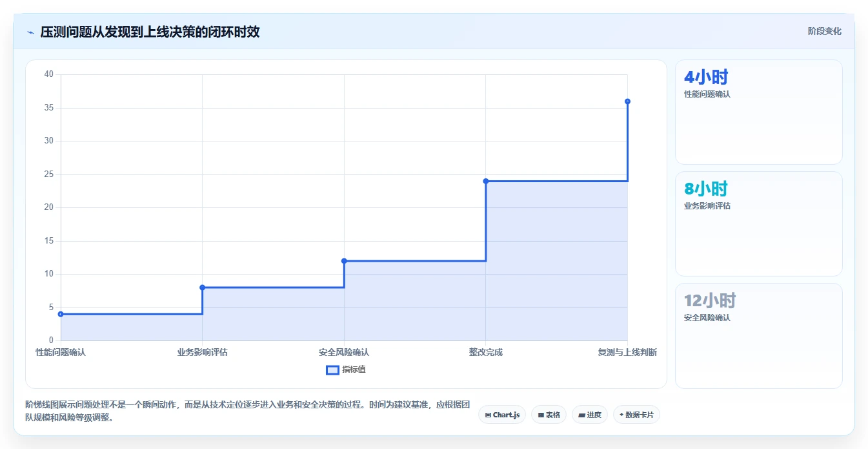Open the 4小时 性能问题确认 card
The width and height of the screenshot is (868, 449).
[x=758, y=112]
